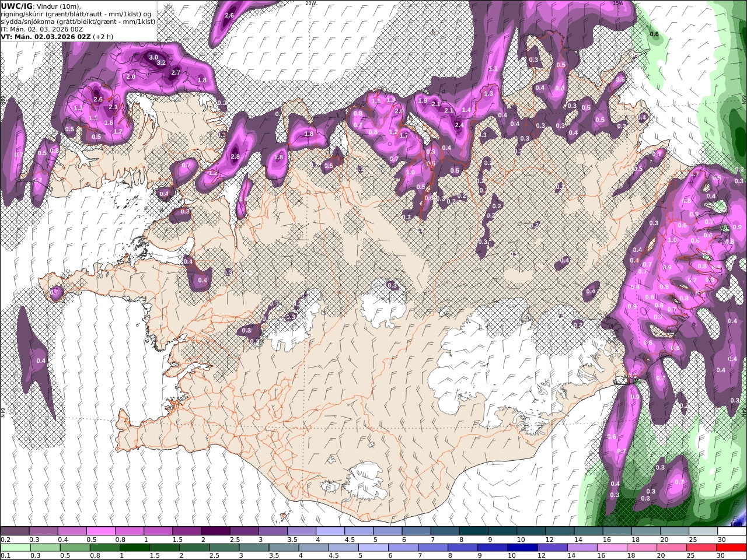Click the 0.2 label in upper legend row
The width and height of the screenshot is (747, 560).
pyautogui.click(x=5, y=540)
